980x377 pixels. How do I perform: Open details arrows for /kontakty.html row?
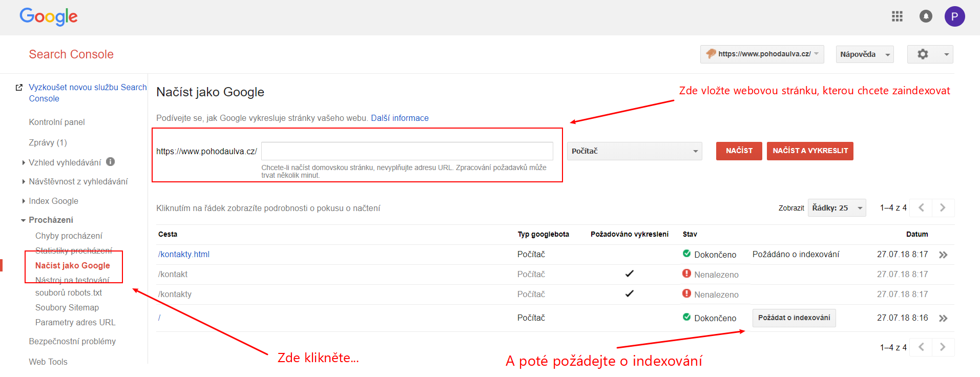[943, 255]
